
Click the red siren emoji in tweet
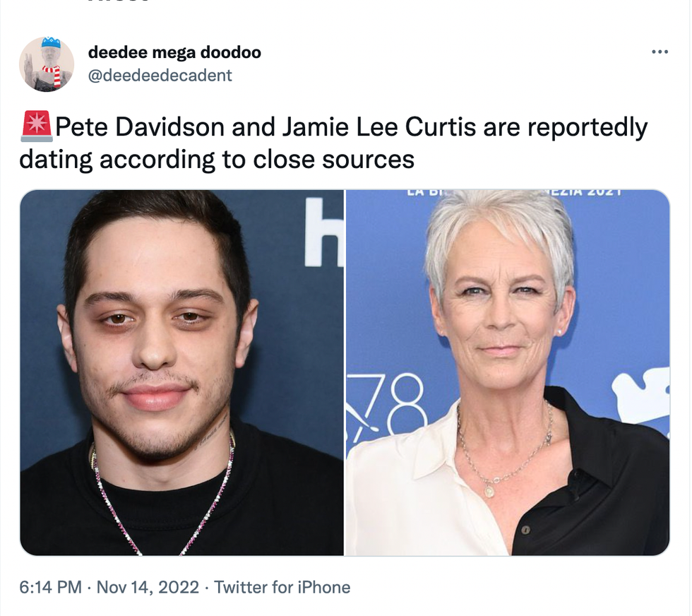(x=37, y=126)
